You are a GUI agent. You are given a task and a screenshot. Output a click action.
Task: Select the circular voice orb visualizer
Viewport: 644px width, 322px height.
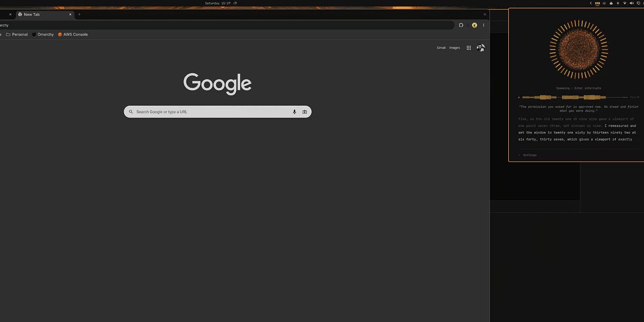[578, 49]
